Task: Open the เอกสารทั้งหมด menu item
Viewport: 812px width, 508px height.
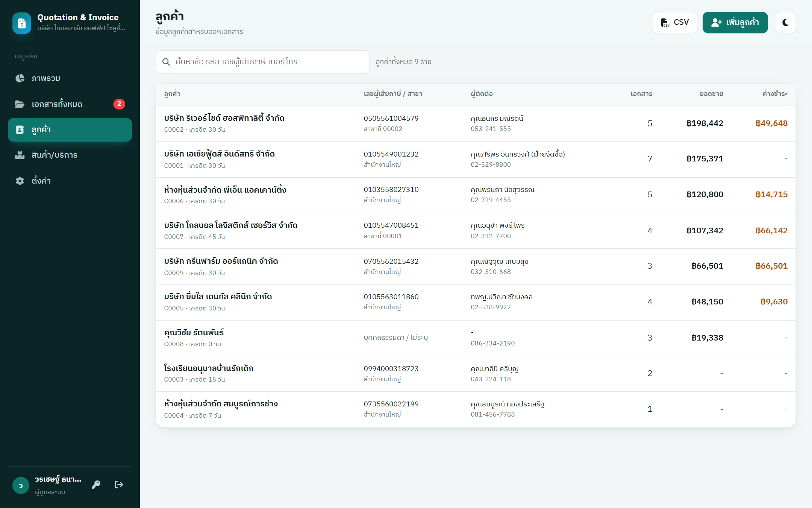Action: [x=70, y=104]
